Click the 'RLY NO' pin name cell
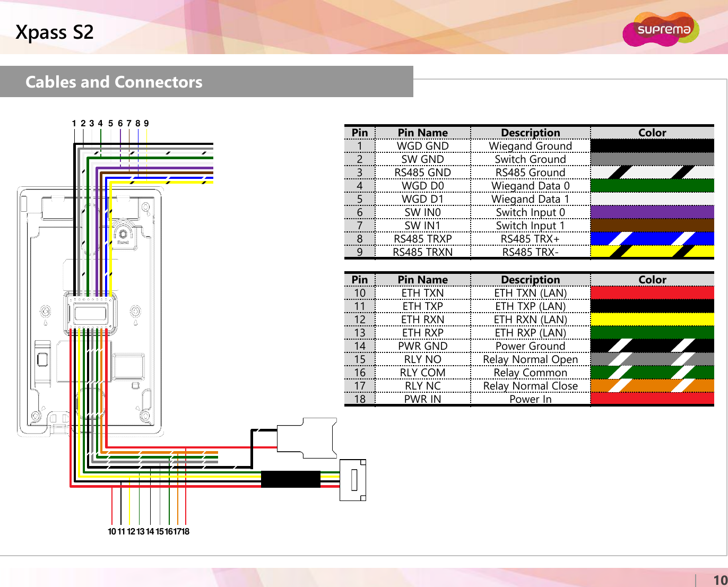Image resolution: width=728 pixels, height=587 pixels. [423, 359]
